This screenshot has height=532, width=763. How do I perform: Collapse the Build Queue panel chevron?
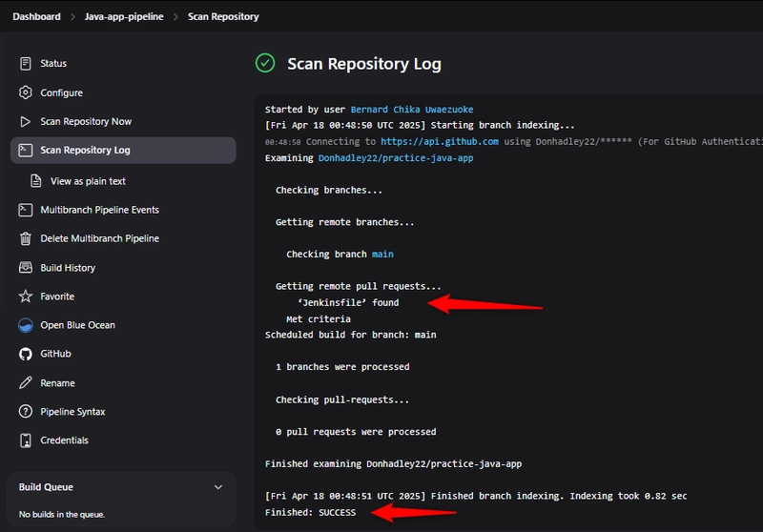click(218, 487)
